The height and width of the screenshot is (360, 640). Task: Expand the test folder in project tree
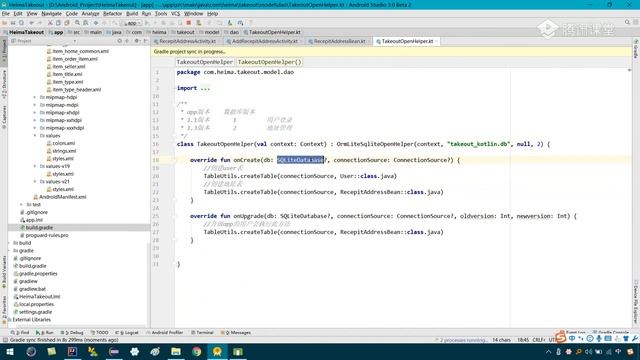click(x=22, y=204)
